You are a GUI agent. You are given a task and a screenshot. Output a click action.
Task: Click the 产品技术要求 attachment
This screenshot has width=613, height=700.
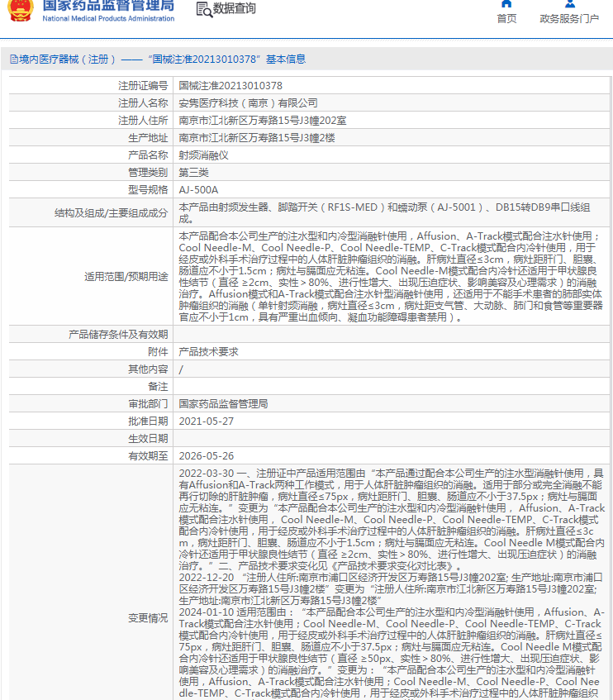coord(208,352)
